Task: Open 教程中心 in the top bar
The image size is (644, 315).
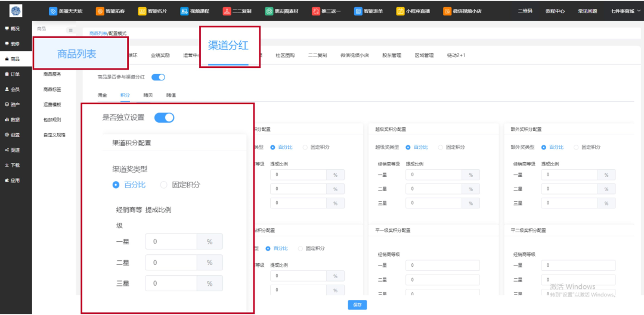Action: [554, 11]
